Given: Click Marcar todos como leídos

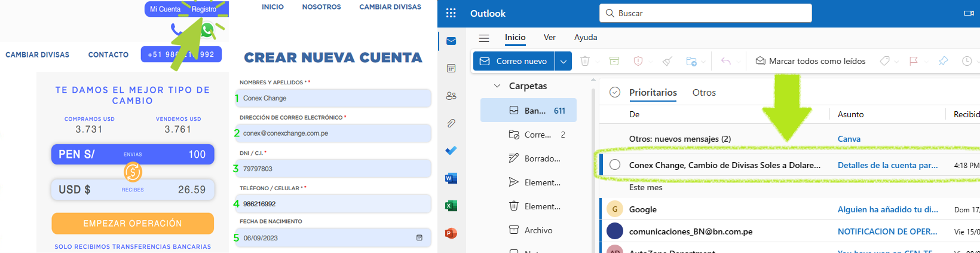Looking at the screenshot, I should (x=810, y=61).
